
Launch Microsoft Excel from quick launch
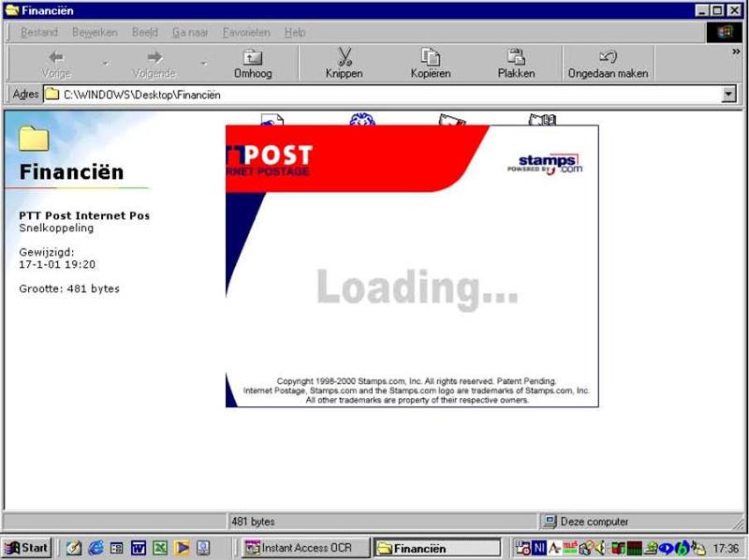[x=160, y=548]
